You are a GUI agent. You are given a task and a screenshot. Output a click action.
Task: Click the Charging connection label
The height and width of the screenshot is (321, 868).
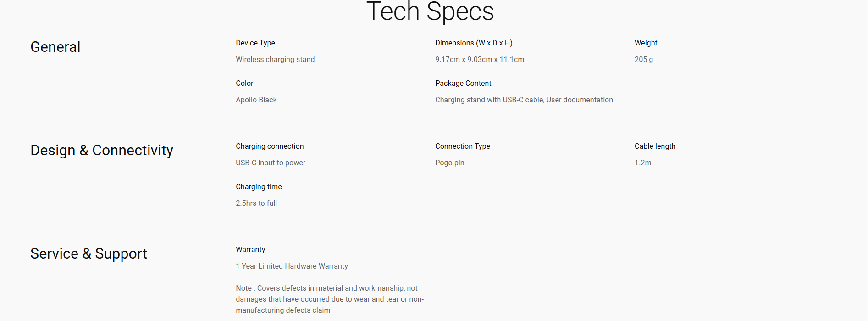point(270,146)
